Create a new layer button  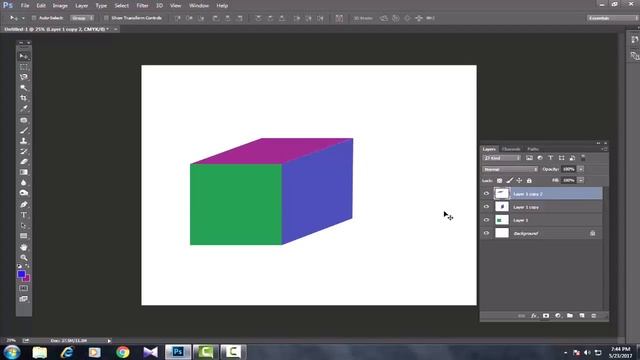(582, 316)
